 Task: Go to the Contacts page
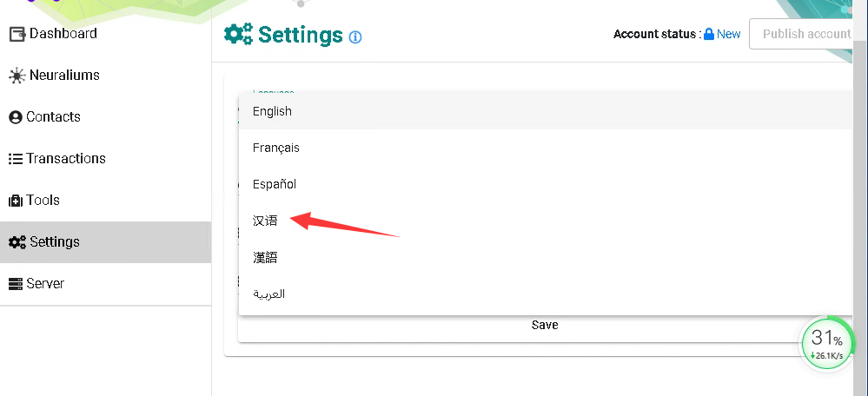click(105, 116)
